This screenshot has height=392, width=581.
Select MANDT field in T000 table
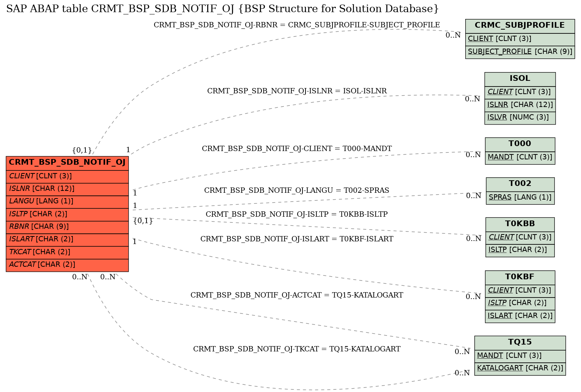point(520,157)
